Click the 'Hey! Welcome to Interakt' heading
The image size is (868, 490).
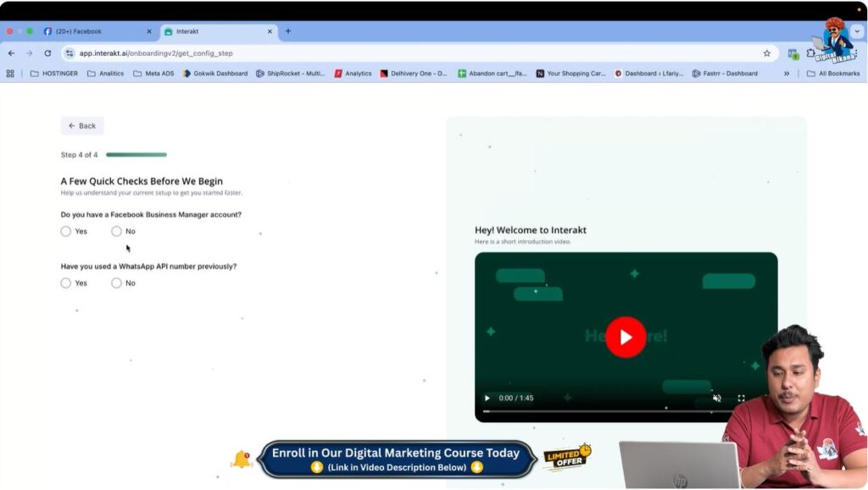(x=531, y=230)
